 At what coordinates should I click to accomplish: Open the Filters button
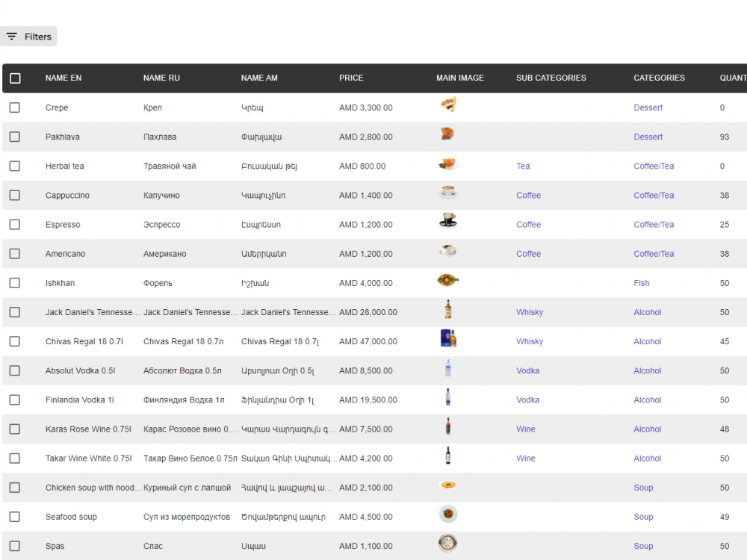coord(28,37)
